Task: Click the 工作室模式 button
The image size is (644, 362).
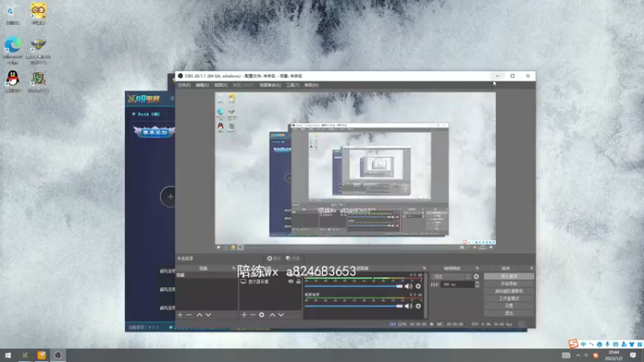Action: click(509, 298)
